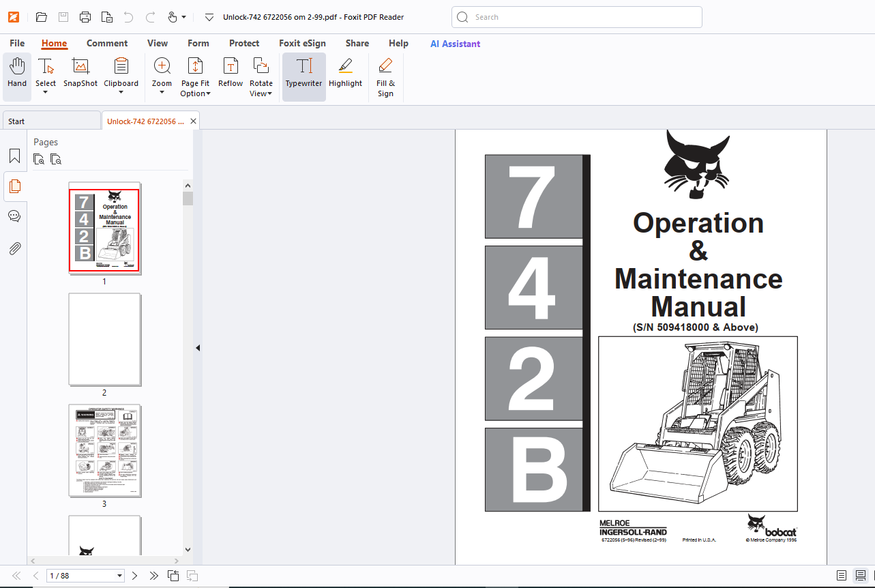Click the Zoom magnifier icon
Viewport: 875px width, 588px height.
pos(162,66)
